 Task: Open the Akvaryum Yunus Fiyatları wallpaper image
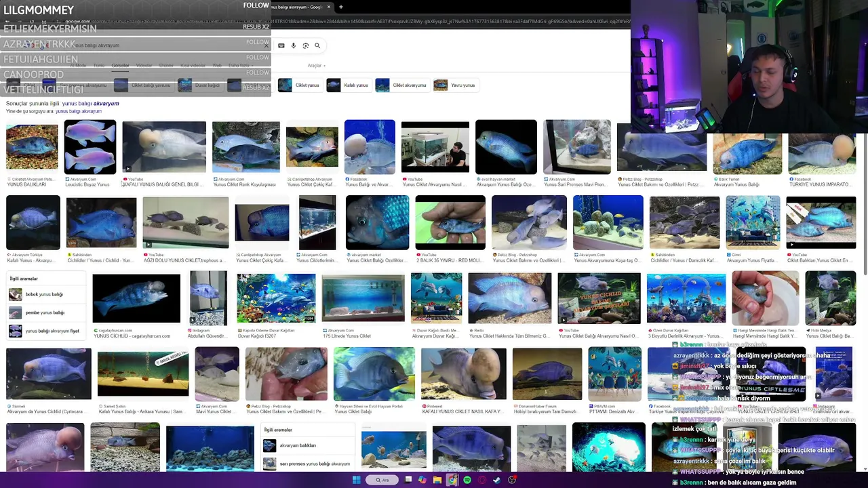(753, 223)
